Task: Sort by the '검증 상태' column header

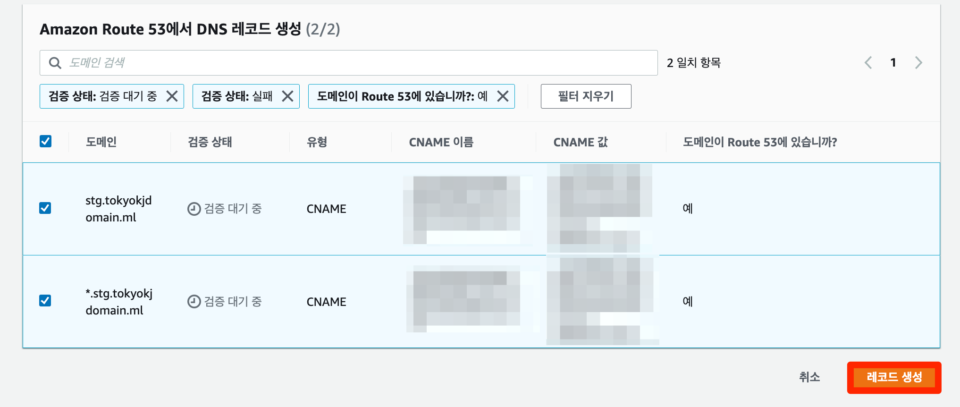Action: click(x=211, y=142)
